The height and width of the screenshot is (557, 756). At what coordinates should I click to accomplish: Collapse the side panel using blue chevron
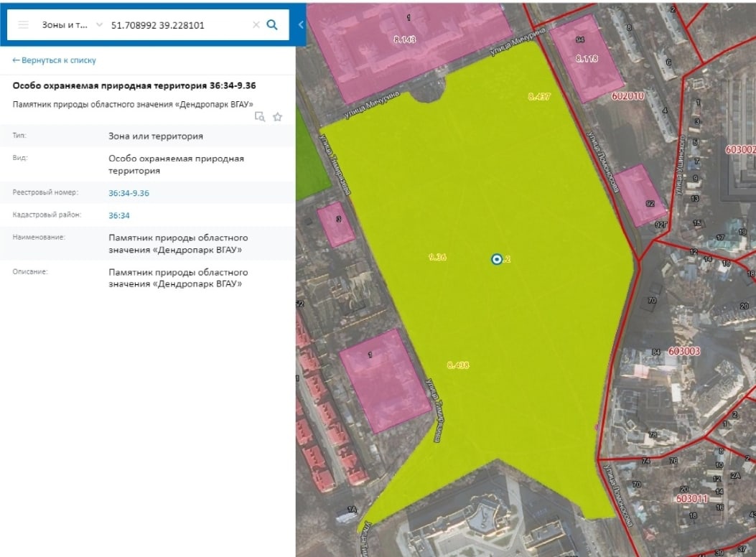pos(301,24)
